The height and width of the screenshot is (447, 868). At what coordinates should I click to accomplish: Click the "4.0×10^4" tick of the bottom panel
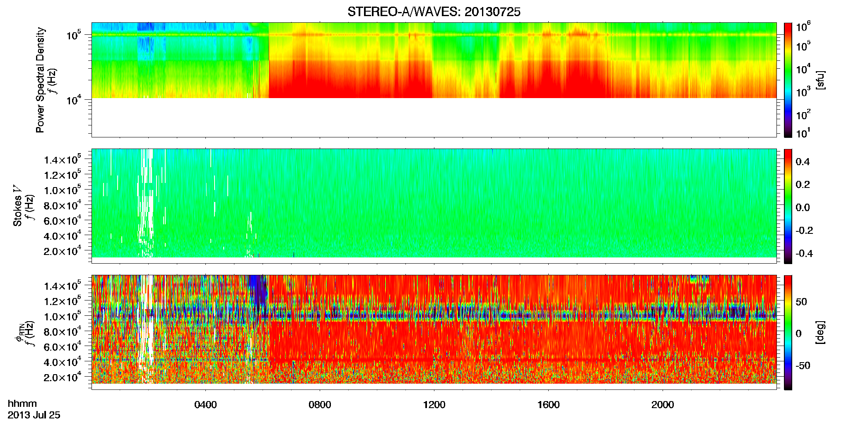[63, 362]
